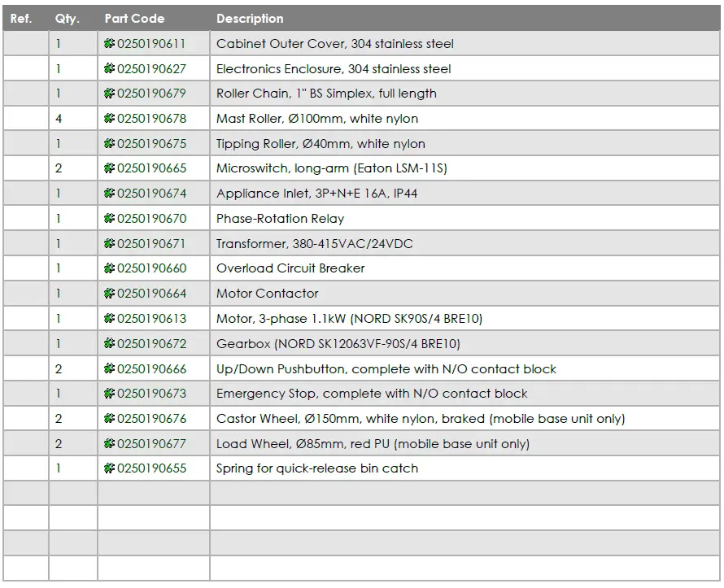Click the green icon next to 0250190679
The height and width of the screenshot is (588, 724).
coord(110,94)
